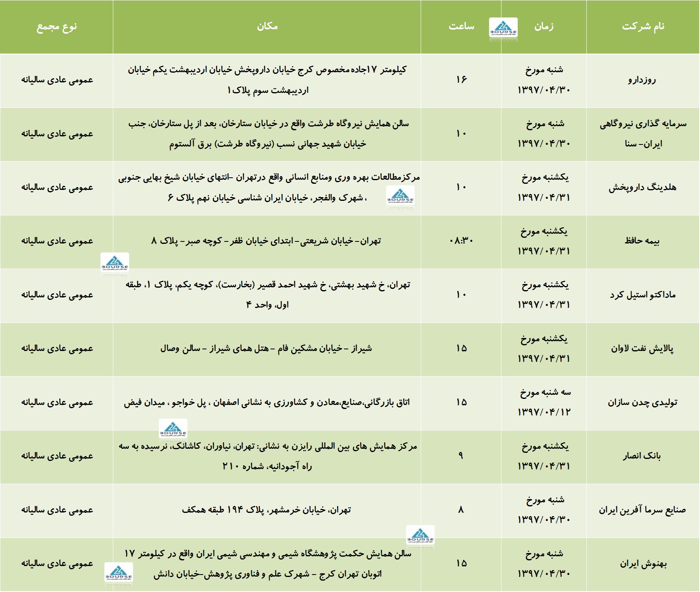Click address 'تهران، خ شهید بهشتی'
This screenshot has height=592, width=700.
point(268,295)
